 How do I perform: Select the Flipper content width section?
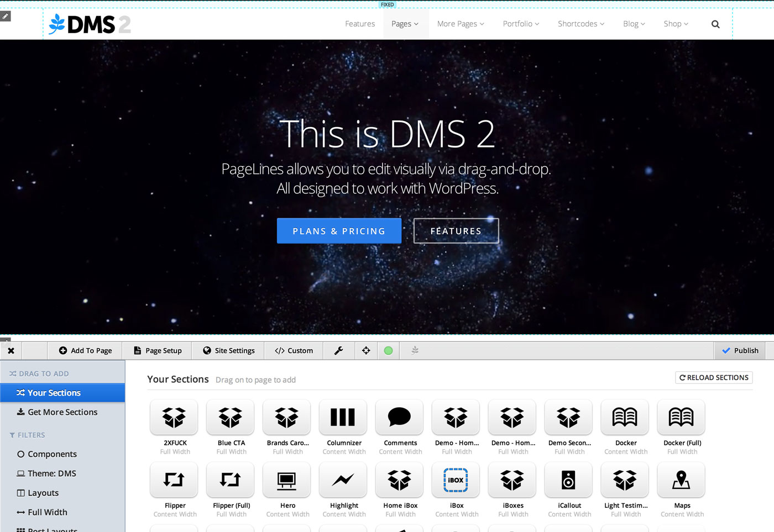(174, 480)
